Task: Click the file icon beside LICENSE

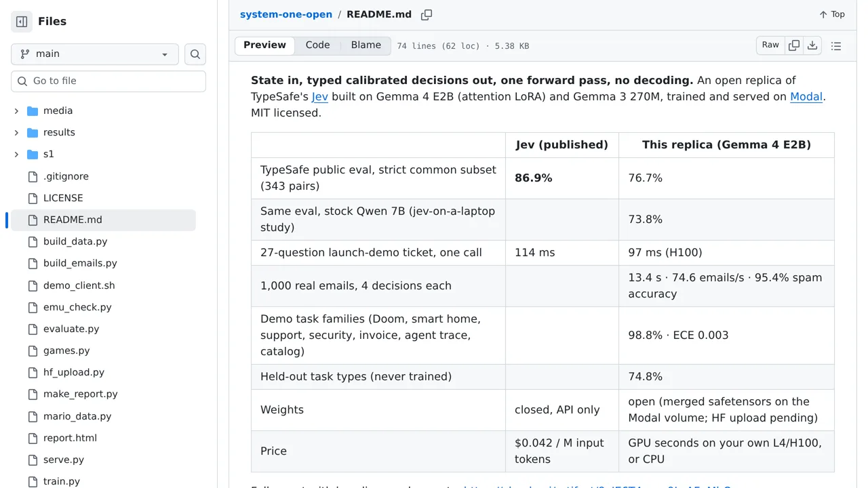Action: point(33,198)
